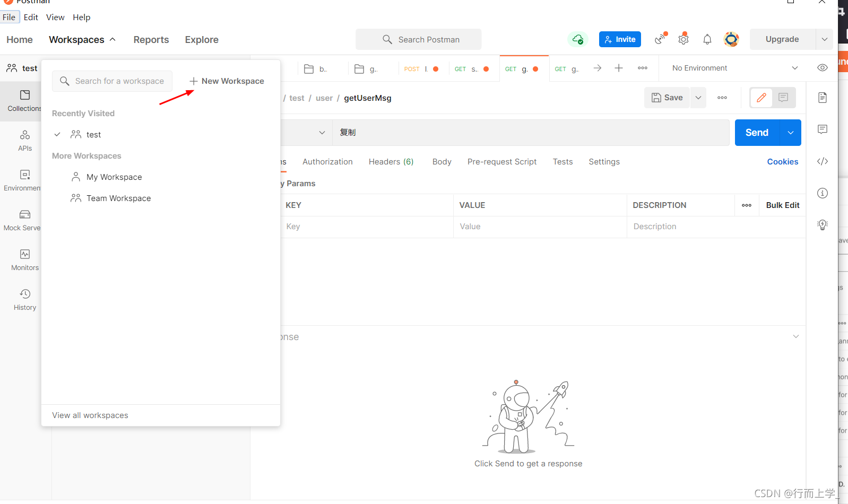Click the more actions dots beside Save
The width and height of the screenshot is (848, 504).
(722, 98)
